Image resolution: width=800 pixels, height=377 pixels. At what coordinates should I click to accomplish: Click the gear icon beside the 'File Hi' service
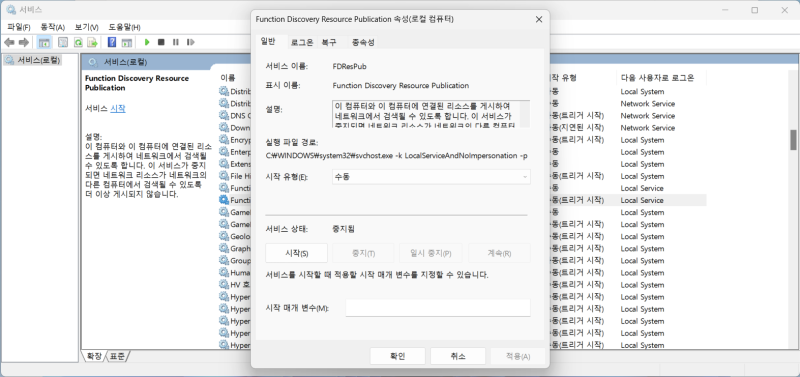[x=223, y=176]
